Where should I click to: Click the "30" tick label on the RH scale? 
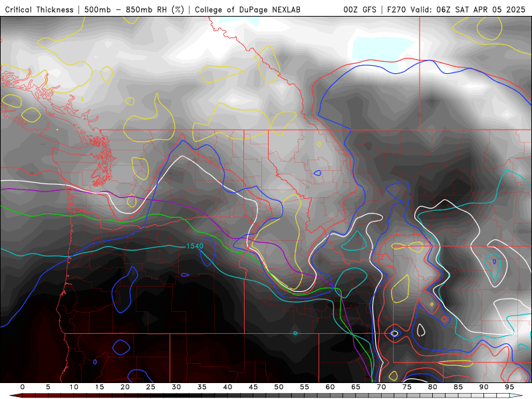(x=176, y=387)
